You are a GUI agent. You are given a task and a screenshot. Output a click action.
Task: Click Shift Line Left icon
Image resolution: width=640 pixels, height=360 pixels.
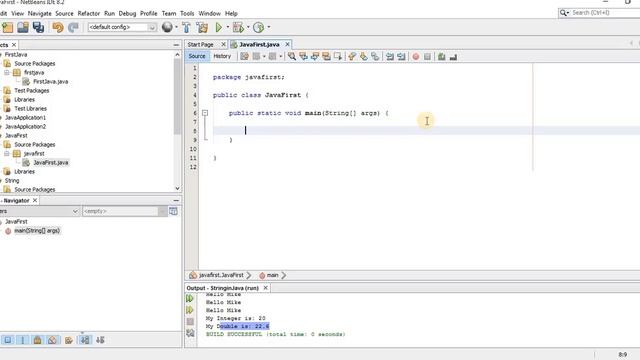[x=390, y=56]
